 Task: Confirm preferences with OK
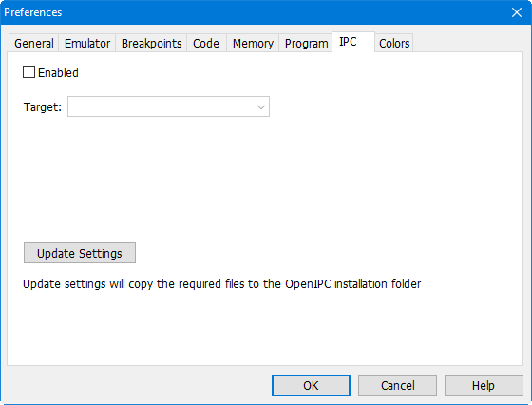tap(311, 385)
